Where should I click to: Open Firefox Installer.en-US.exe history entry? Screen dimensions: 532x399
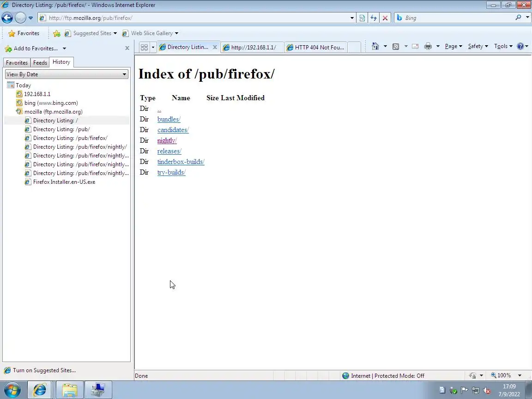click(x=60, y=182)
